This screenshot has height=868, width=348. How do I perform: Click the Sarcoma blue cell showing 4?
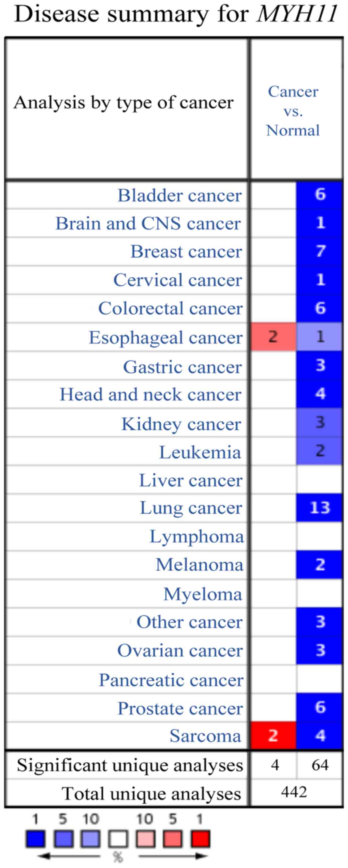[319, 735]
